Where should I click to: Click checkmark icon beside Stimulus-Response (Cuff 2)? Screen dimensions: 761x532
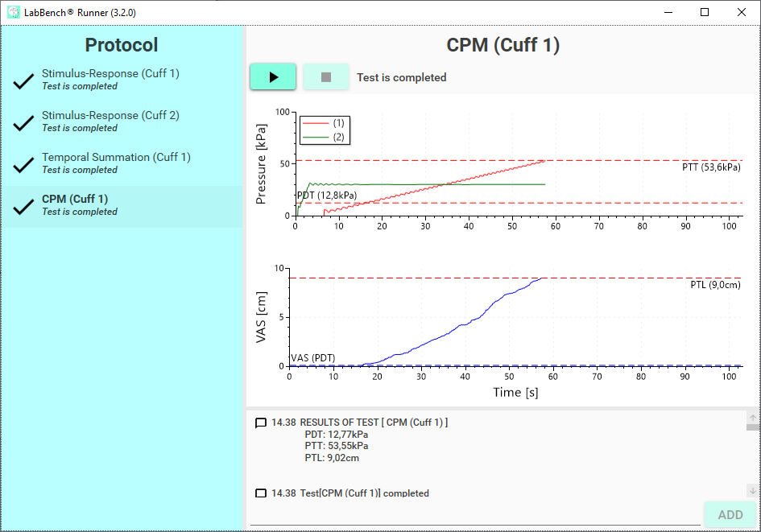click(23, 123)
